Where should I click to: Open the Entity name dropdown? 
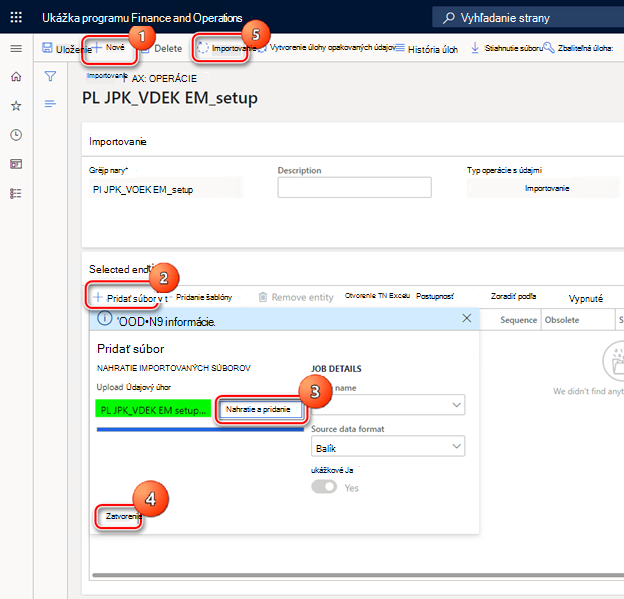point(388,405)
